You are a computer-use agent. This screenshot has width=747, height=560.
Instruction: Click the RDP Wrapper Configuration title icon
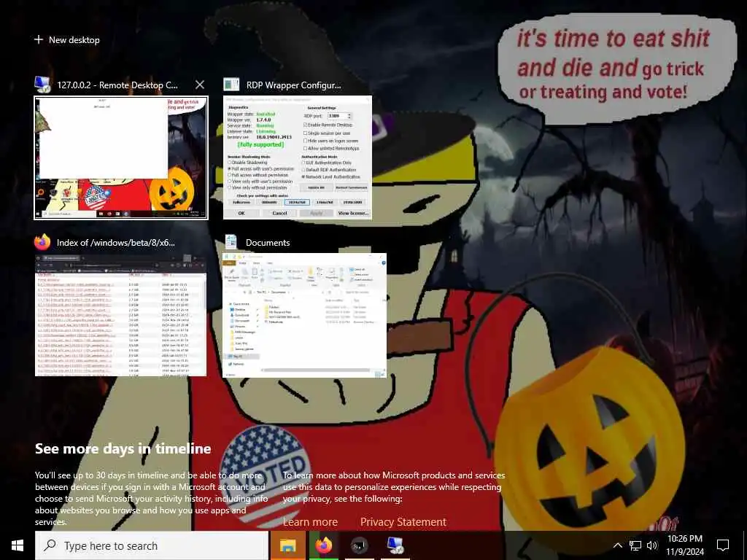coord(231,85)
